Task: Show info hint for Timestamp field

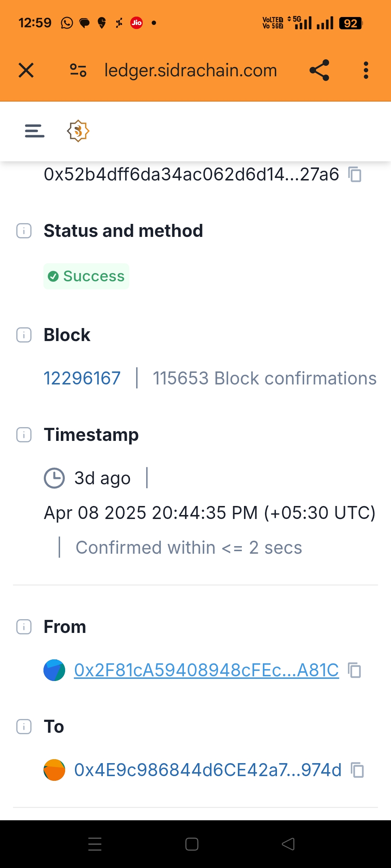Action: 24,435
